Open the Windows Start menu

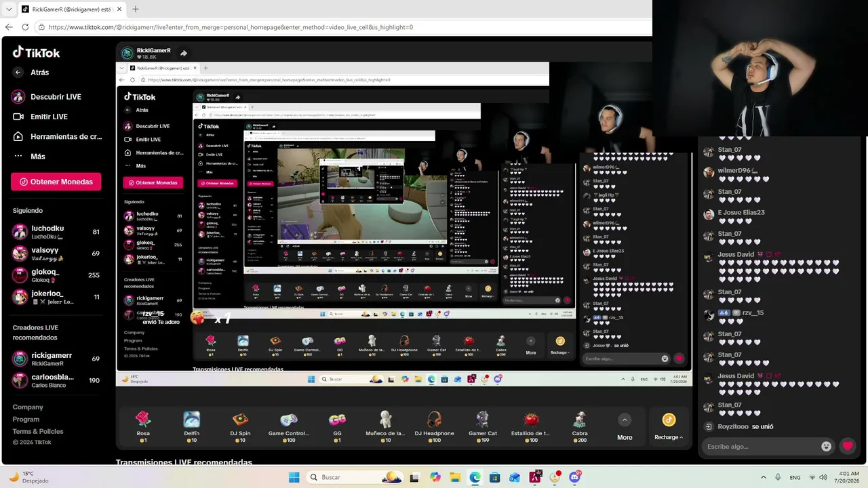[x=294, y=477]
